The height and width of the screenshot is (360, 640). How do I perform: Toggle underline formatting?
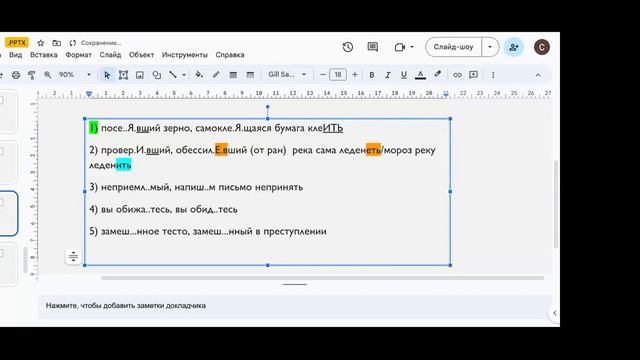pyautogui.click(x=404, y=75)
